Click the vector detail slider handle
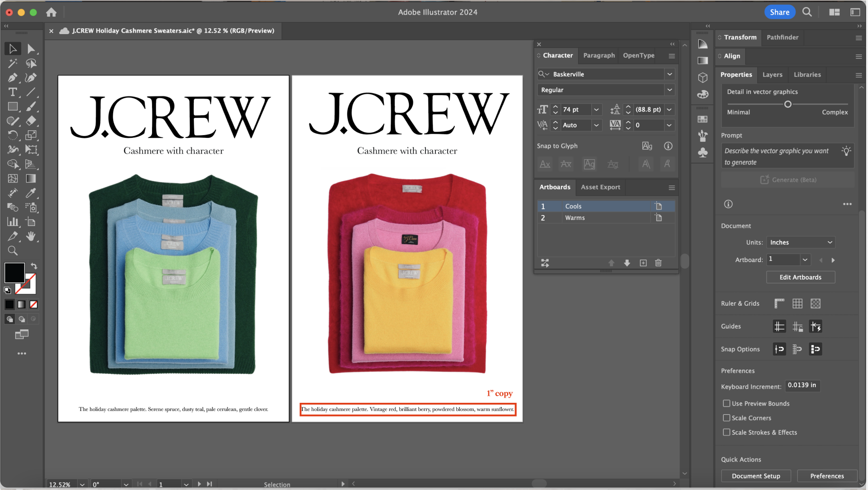This screenshot has height=490, width=868. point(787,104)
